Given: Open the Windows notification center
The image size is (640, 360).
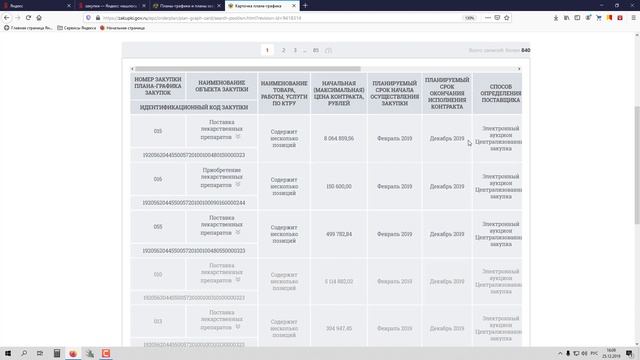Looking at the screenshot, I should [x=629, y=353].
